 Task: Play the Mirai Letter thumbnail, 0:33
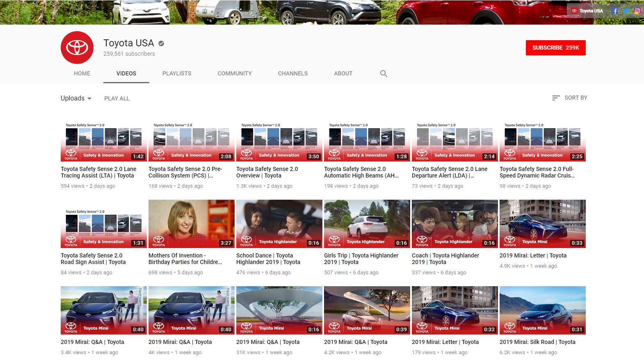tap(543, 224)
